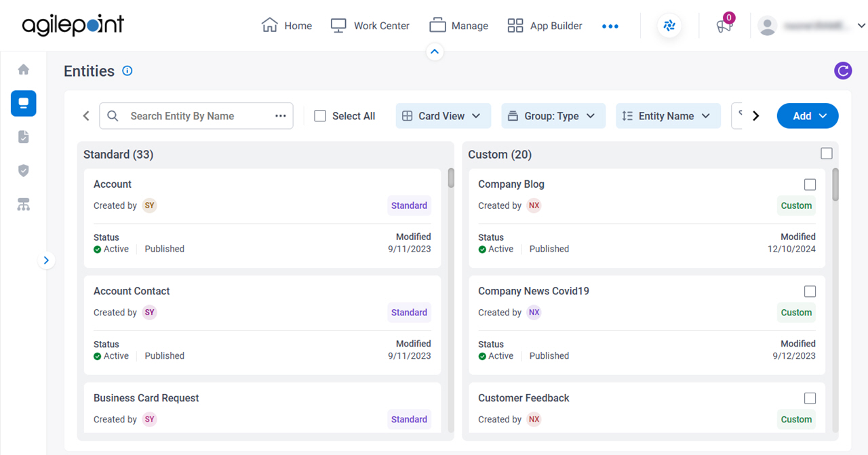
Task: Open the Entity Name sort dropdown
Action: click(x=667, y=116)
